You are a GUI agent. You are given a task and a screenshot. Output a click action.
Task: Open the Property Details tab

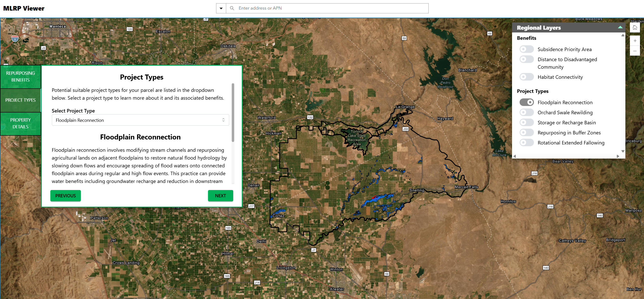(20, 123)
